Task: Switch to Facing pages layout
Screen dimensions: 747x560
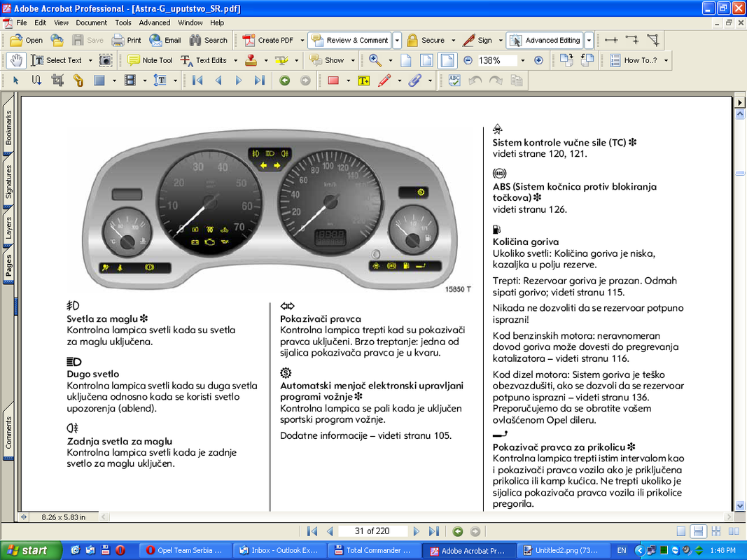Action: pyautogui.click(x=734, y=531)
